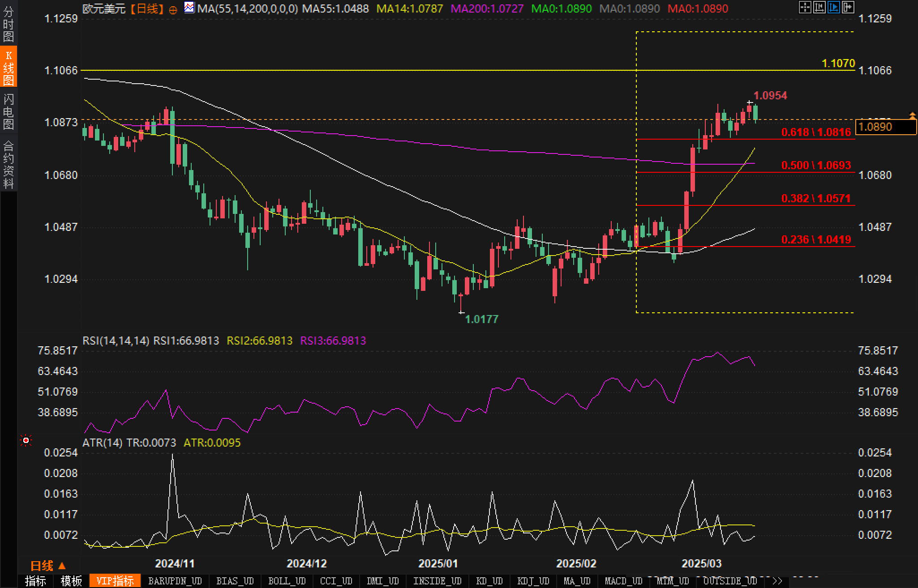
Task: Apply the BOLL_UD indicator
Action: [x=287, y=581]
